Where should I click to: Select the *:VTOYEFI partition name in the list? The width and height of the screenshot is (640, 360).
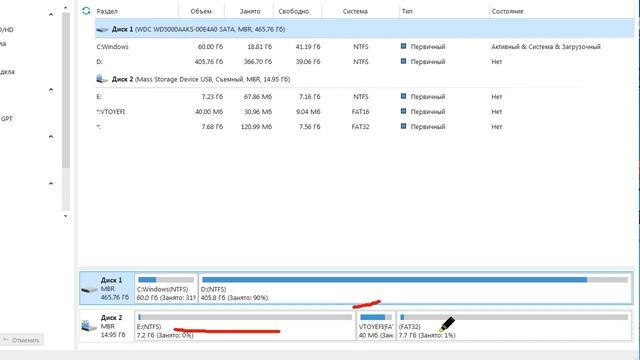pyautogui.click(x=111, y=111)
